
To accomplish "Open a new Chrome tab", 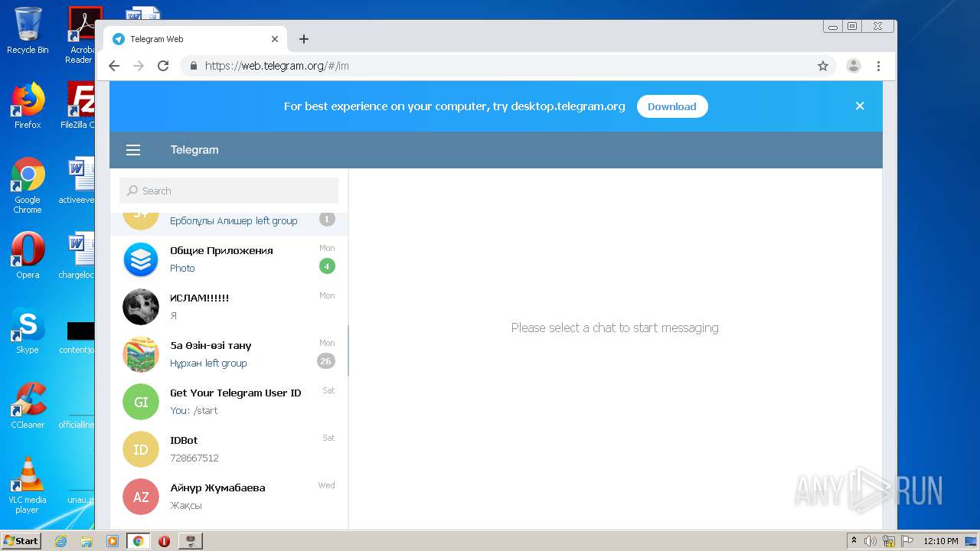I will [304, 39].
